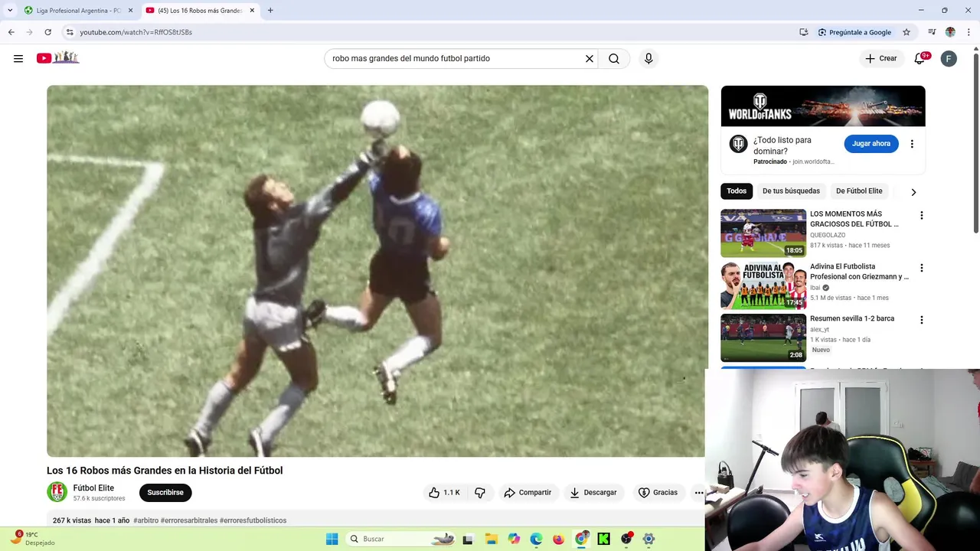Open Task View from the taskbar
The height and width of the screenshot is (551, 980).
(x=468, y=539)
